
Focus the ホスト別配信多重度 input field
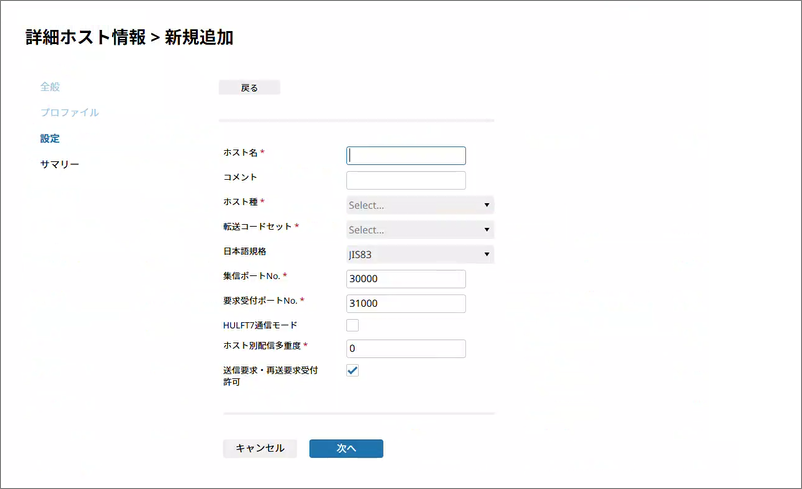pyautogui.click(x=406, y=349)
